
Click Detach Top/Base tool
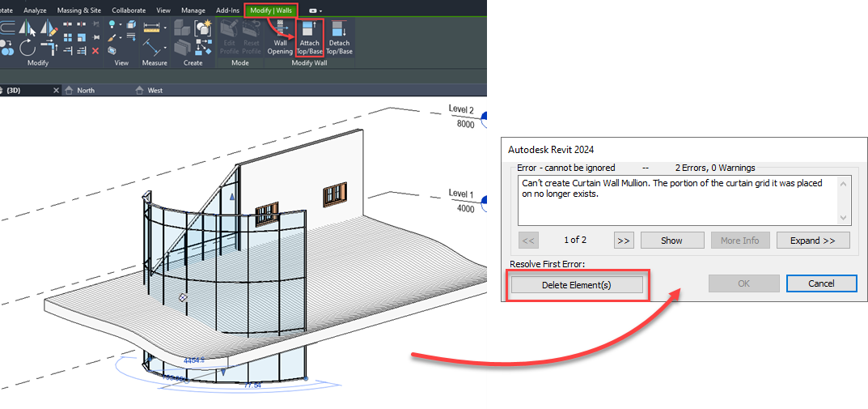pos(339,37)
